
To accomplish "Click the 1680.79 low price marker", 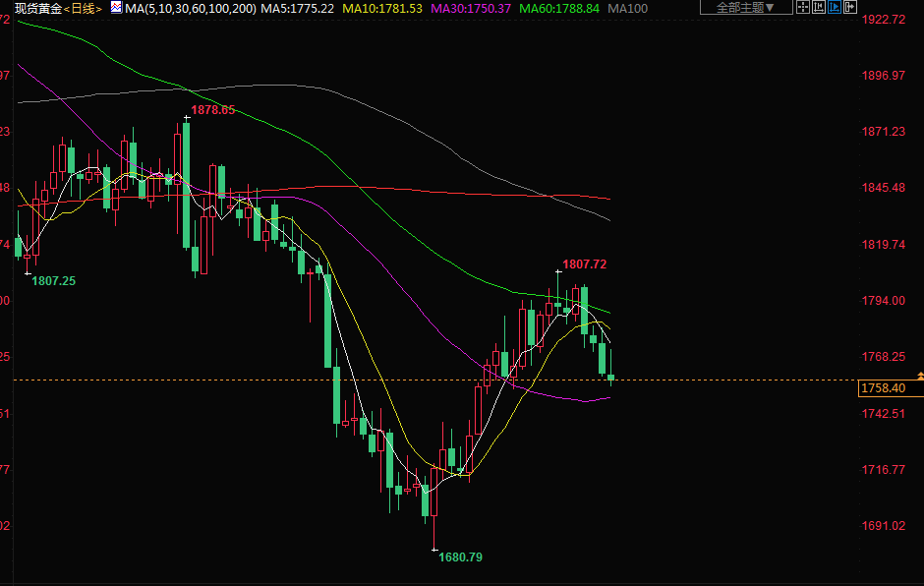I will pyautogui.click(x=460, y=557).
